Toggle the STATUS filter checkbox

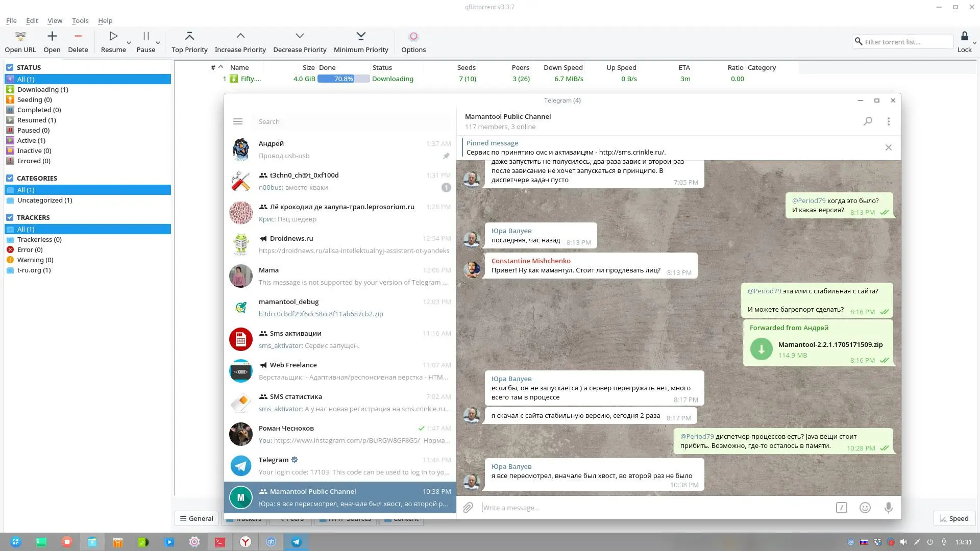click(x=10, y=67)
